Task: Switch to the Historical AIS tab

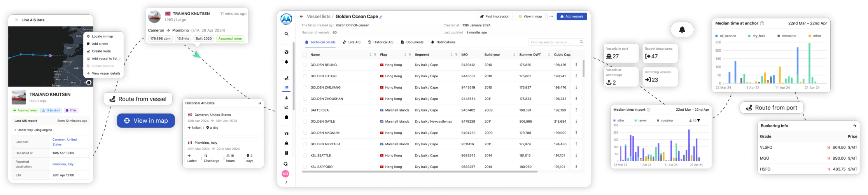Action: point(381,42)
